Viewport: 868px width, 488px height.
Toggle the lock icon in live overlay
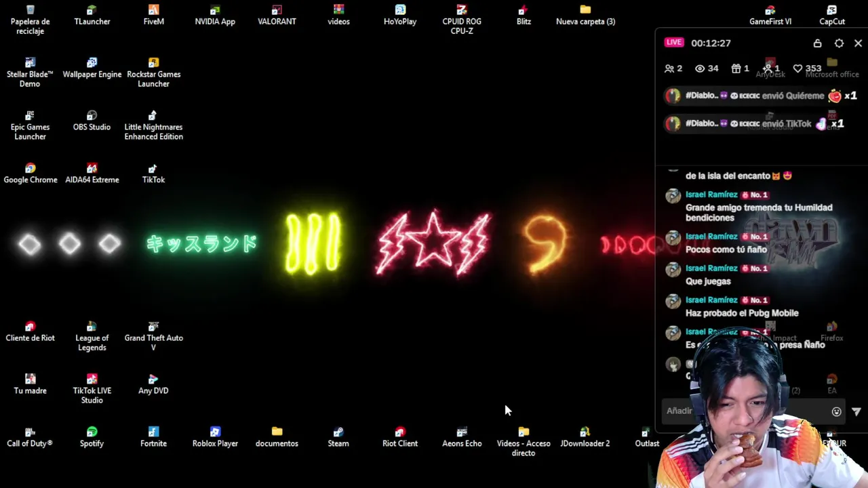tap(817, 43)
